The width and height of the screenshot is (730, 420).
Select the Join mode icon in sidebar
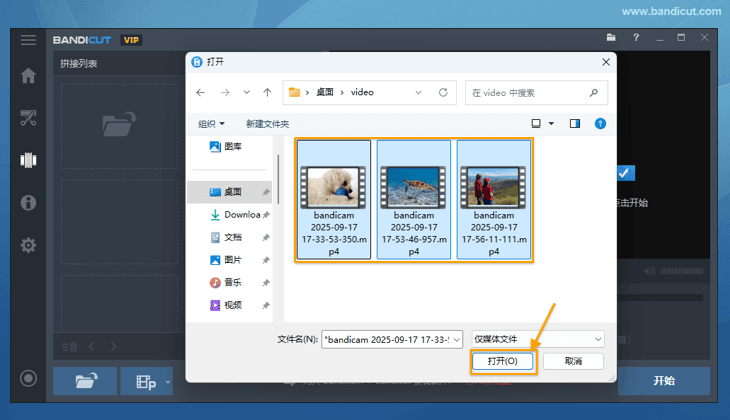(x=28, y=160)
